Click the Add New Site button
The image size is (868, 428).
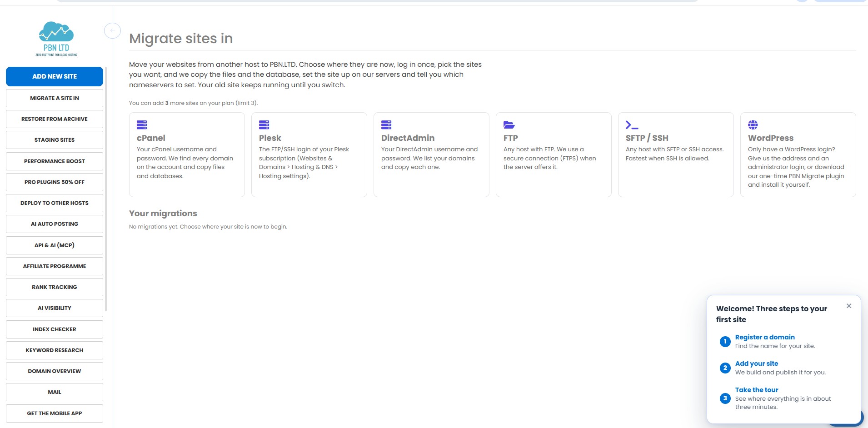coord(55,76)
